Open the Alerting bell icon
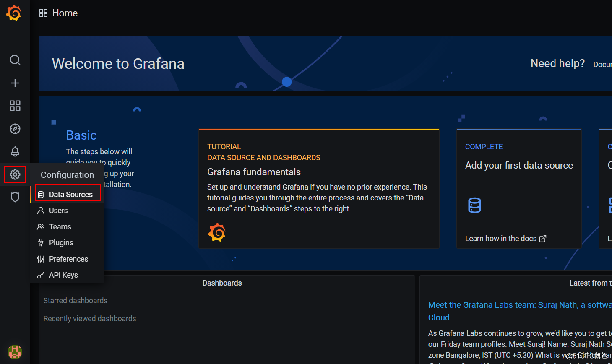 (x=15, y=151)
